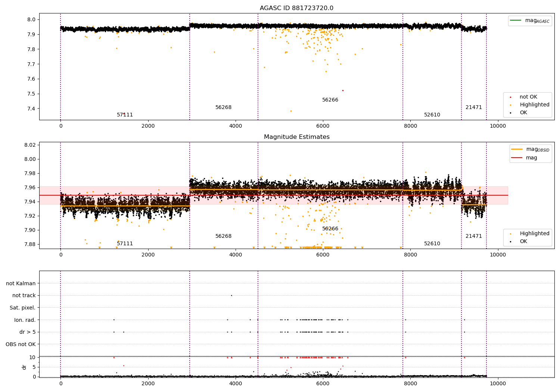Click x-axis tick 2000 in the bottom plot

click(x=148, y=383)
